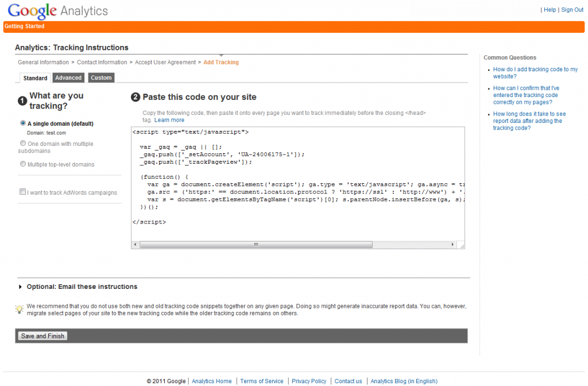Image resolution: width=588 pixels, height=386 pixels.
Task: Click the Google Analytics logo
Action: tap(58, 11)
